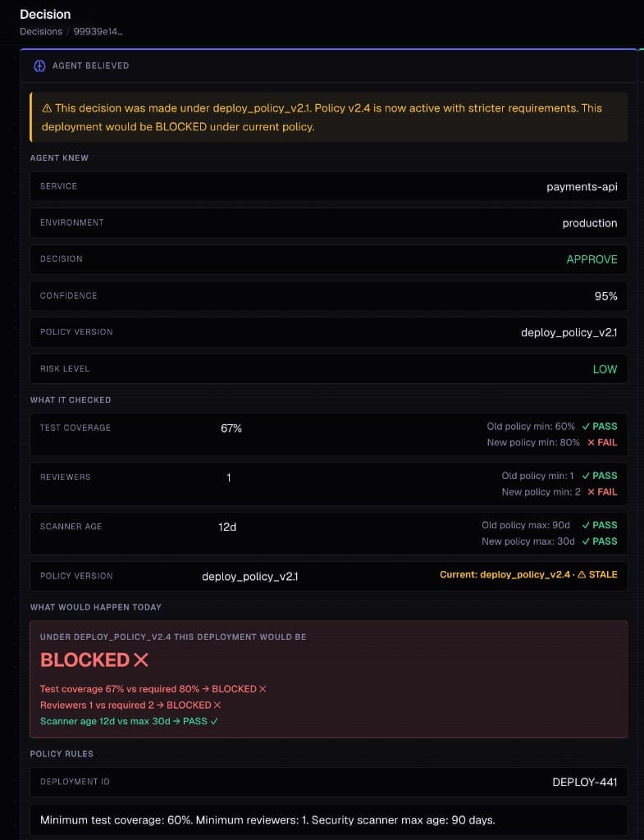Click the STALE warning triangle icon
The image size is (644, 840).
(x=582, y=575)
